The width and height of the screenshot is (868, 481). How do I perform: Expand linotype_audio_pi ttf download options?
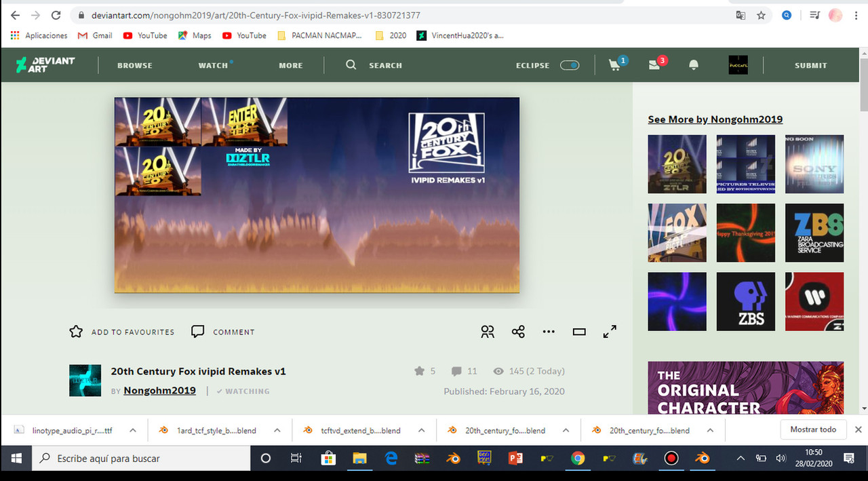[x=133, y=430]
